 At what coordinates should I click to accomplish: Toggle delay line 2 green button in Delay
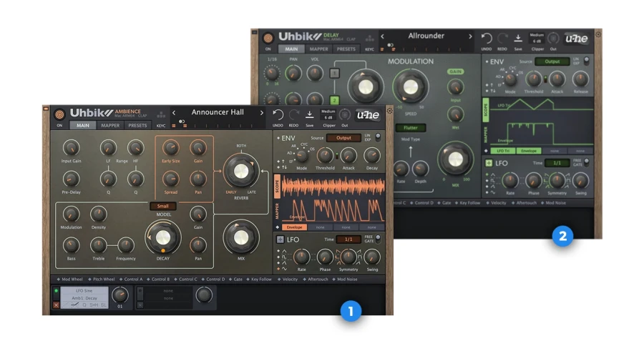334,100
